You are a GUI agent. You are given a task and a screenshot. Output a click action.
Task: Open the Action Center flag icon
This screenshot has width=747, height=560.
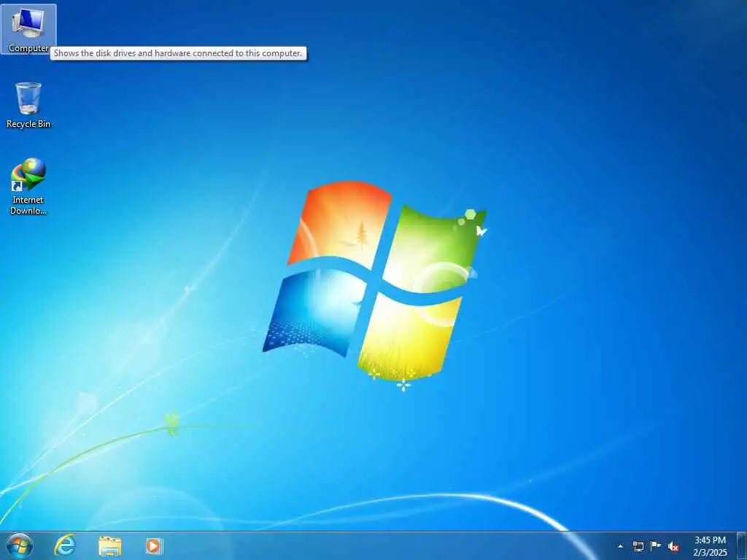point(656,546)
